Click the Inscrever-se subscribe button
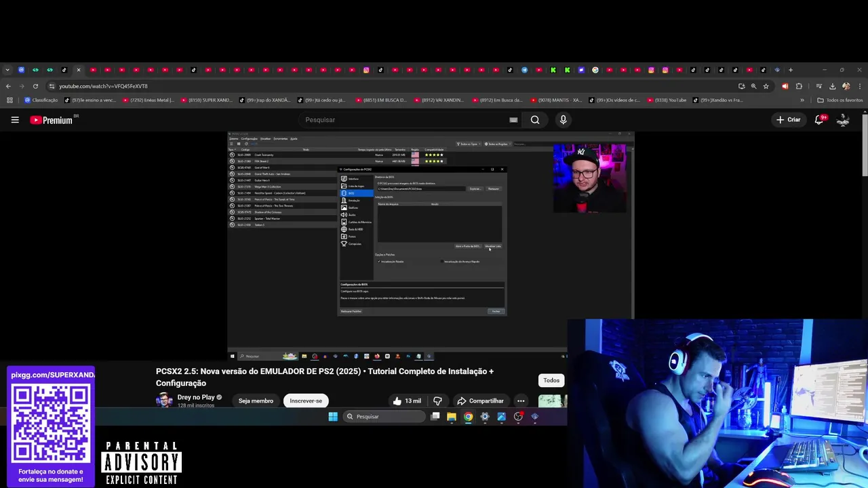Viewport: 868px width, 488px height. 306,401
